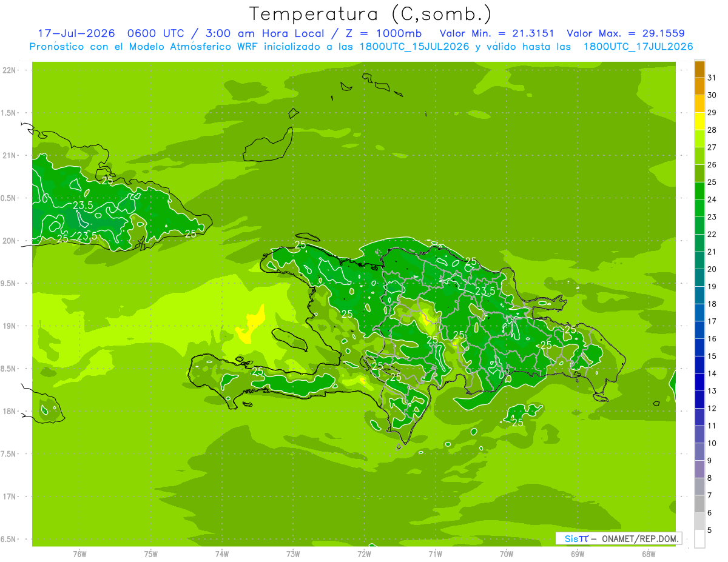The image size is (728, 562).
Task: Click the small island outline south of Dominican Republic labeled 25
Action: [x=523, y=413]
